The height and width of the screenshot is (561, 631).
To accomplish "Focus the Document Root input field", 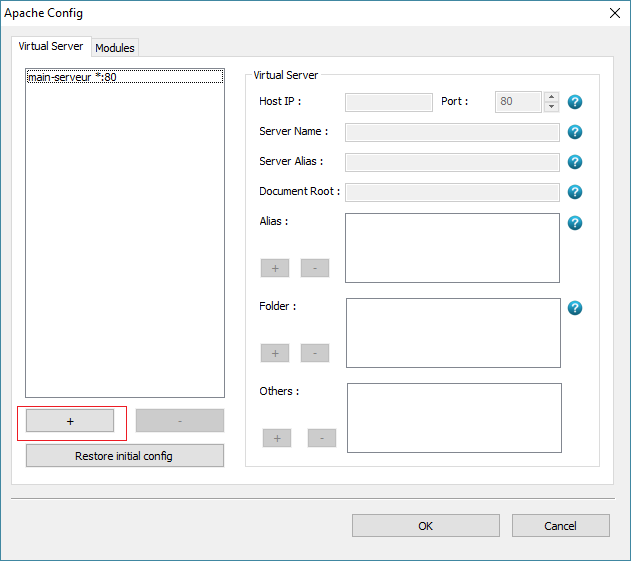I will click(452, 192).
